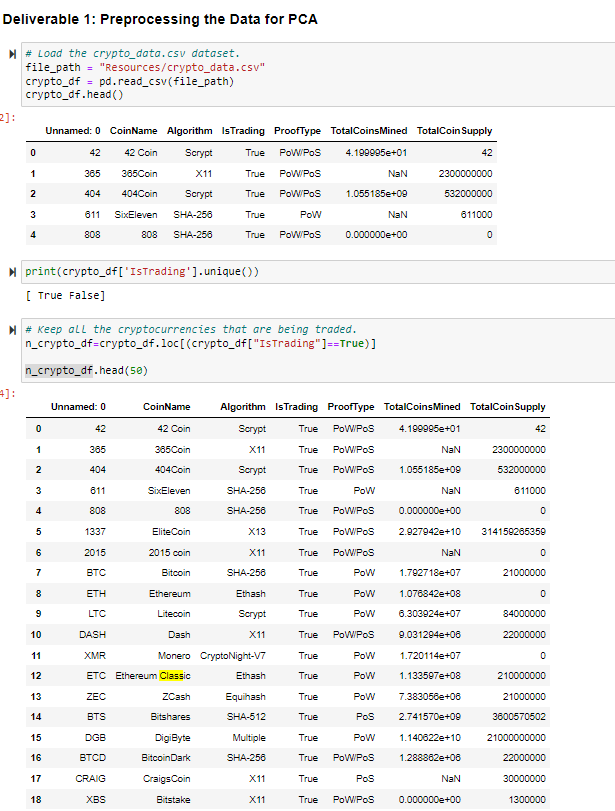Click the TotalCoinsMined header in second table

pos(422,407)
